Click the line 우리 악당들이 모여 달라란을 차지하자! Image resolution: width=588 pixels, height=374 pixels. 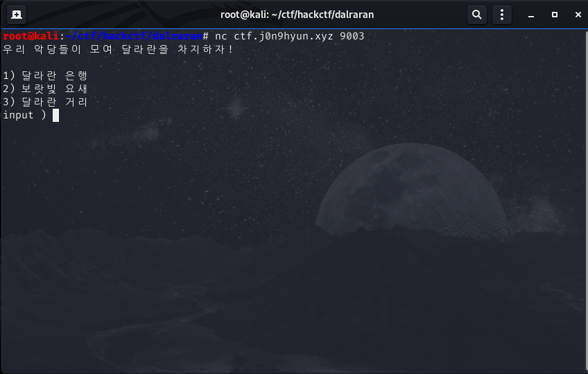pyautogui.click(x=118, y=49)
